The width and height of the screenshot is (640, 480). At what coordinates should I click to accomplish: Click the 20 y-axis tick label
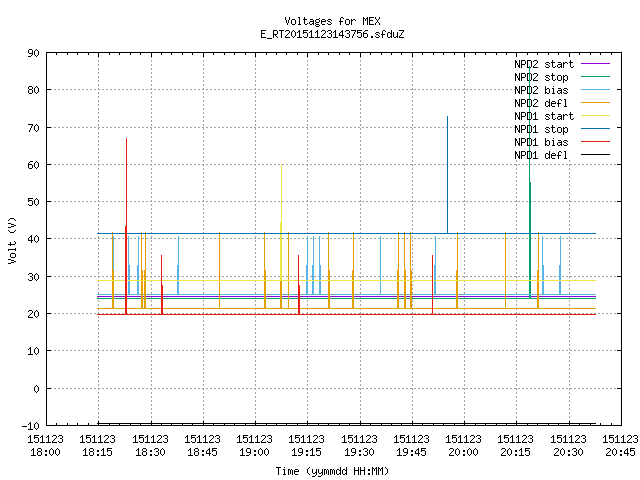point(33,314)
